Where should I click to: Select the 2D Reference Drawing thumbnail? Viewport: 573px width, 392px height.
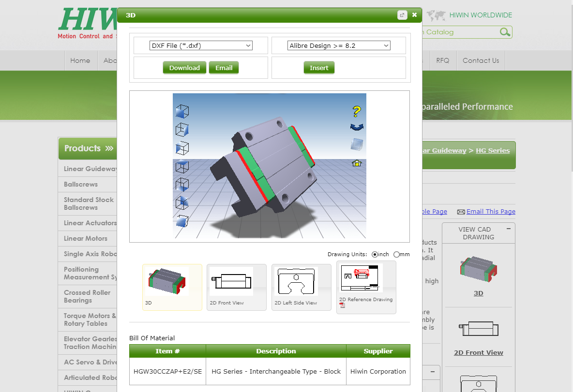point(366,287)
